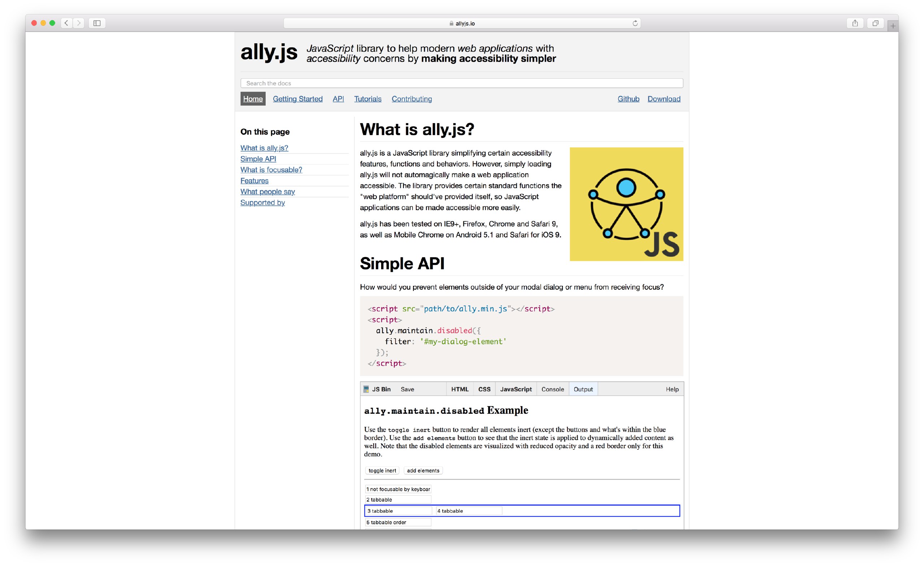924x566 pixels.
Task: Click the Download link
Action: pyautogui.click(x=664, y=99)
